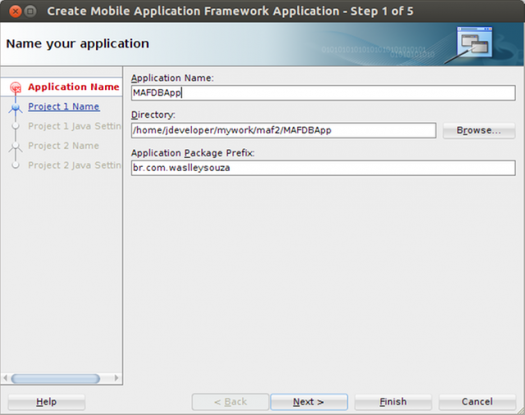This screenshot has width=525, height=415.
Task: Open Help for this wizard
Action: [x=47, y=402]
